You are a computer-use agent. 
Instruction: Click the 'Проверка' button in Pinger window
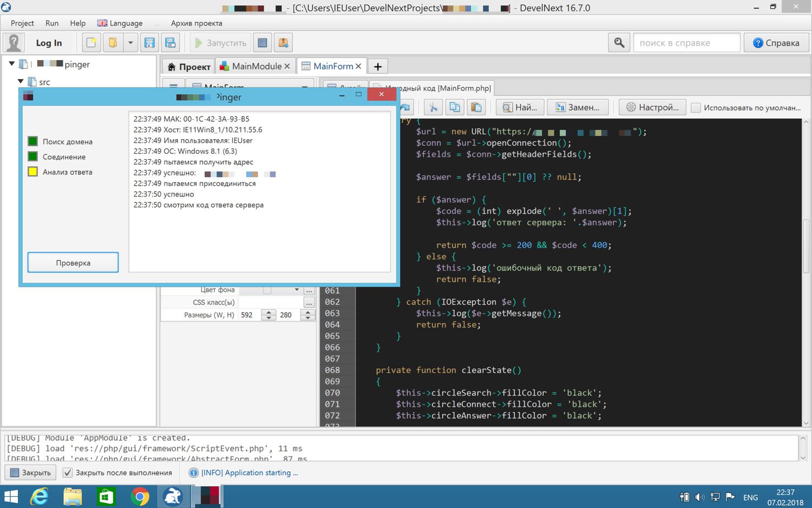click(73, 263)
